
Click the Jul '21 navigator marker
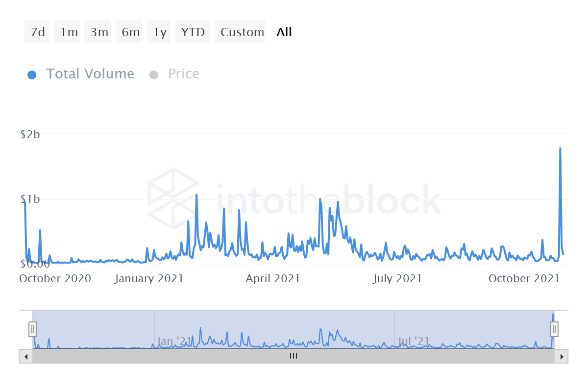point(414,341)
